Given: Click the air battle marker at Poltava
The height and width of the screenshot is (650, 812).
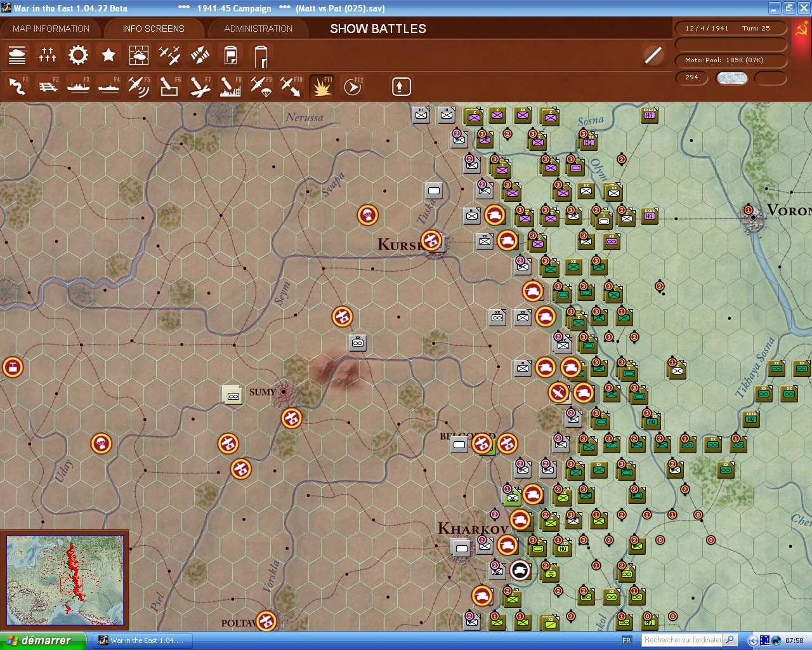Looking at the screenshot, I should (266, 621).
